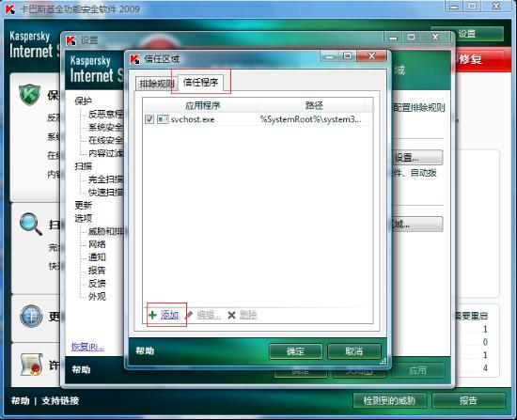Click the 应用程序 column header

202,105
